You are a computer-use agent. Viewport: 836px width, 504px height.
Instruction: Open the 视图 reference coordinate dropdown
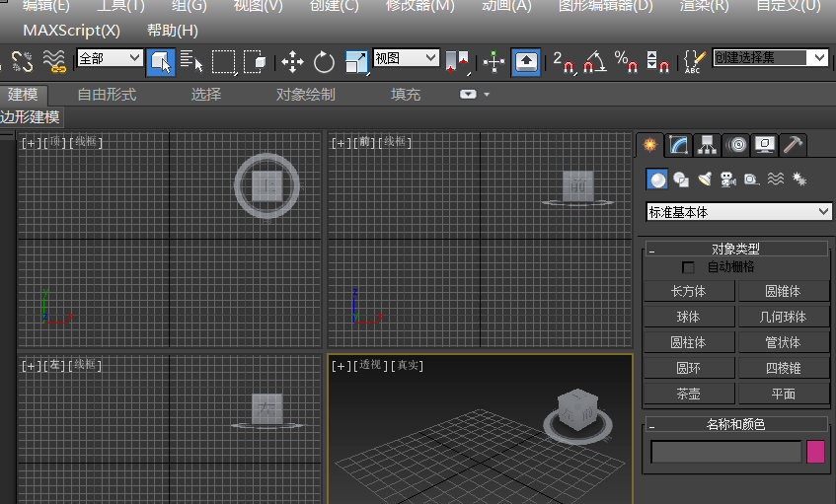pos(407,57)
